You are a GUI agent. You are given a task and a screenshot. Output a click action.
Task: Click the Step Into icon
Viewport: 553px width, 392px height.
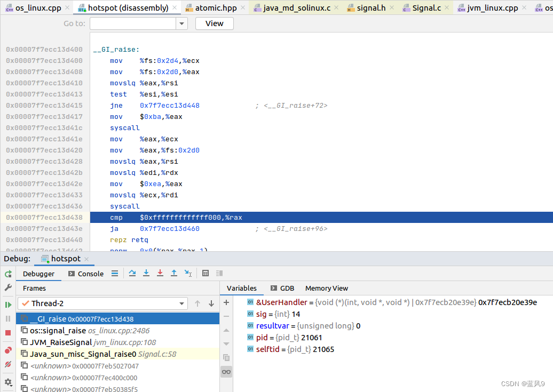(x=146, y=273)
